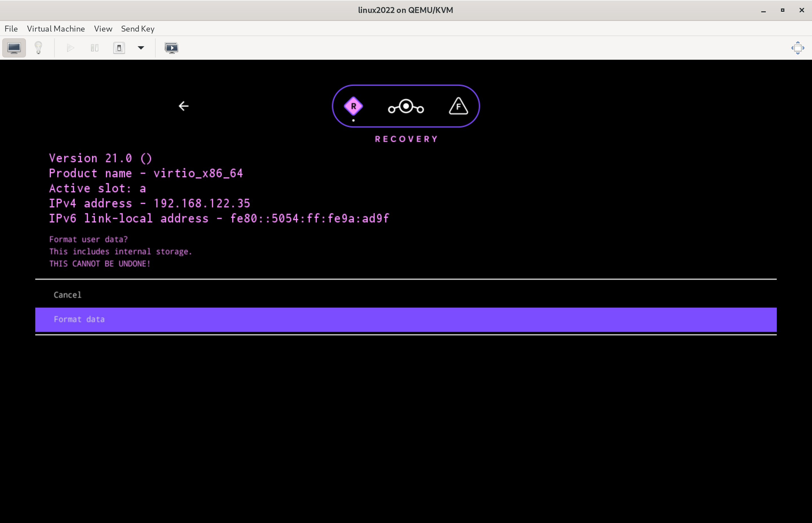Click the RECOVERY label under the logo
The width and height of the screenshot is (812, 523).
[406, 139]
